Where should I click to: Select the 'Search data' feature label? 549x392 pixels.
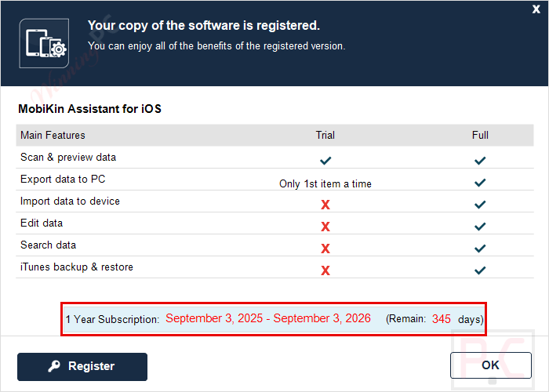pyautogui.click(x=48, y=245)
